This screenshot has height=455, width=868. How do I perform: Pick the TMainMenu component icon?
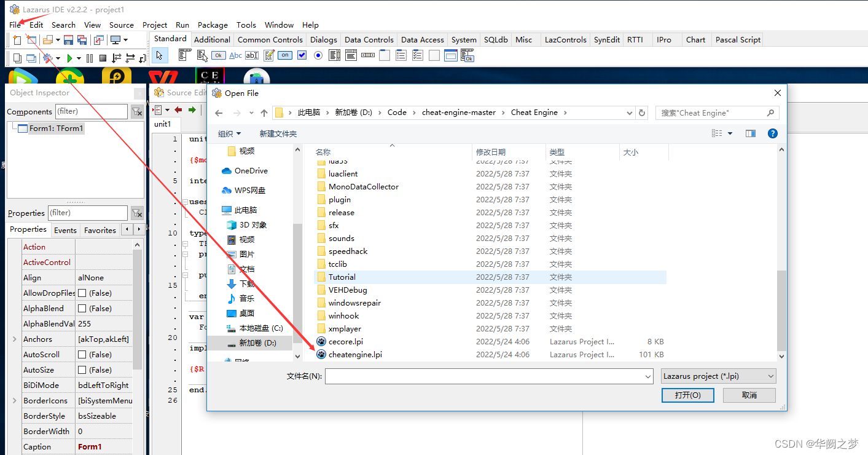(x=185, y=55)
